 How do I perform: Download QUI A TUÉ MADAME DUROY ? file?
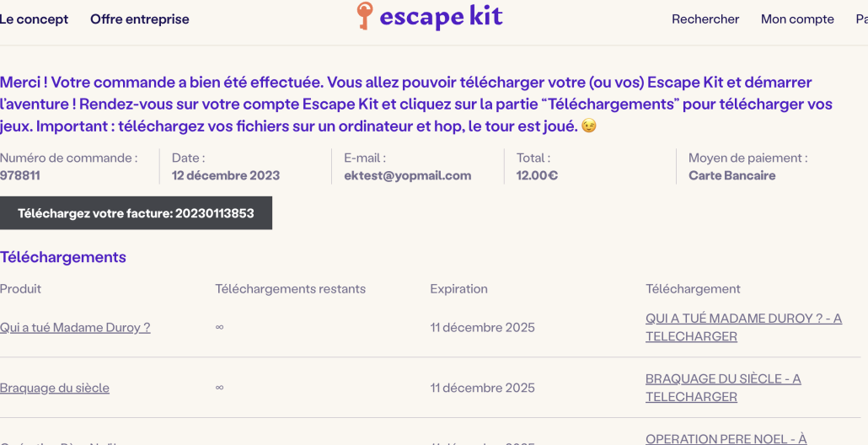tap(743, 327)
